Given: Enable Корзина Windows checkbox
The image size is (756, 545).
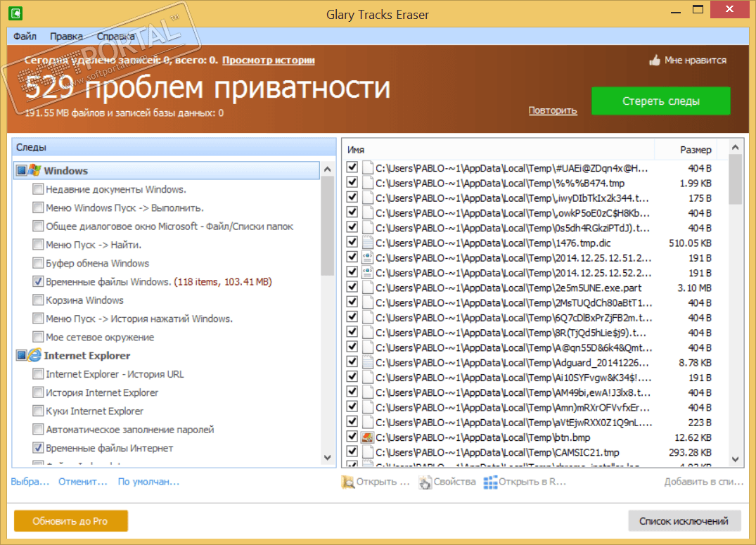Looking at the screenshot, I should coord(38,300).
